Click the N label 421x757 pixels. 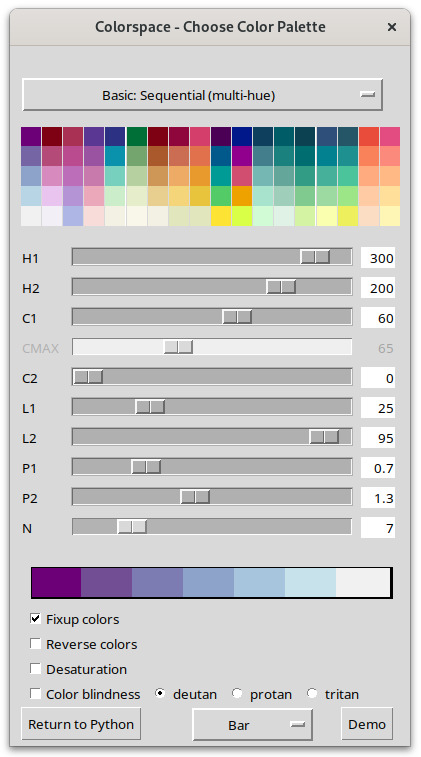point(27,528)
